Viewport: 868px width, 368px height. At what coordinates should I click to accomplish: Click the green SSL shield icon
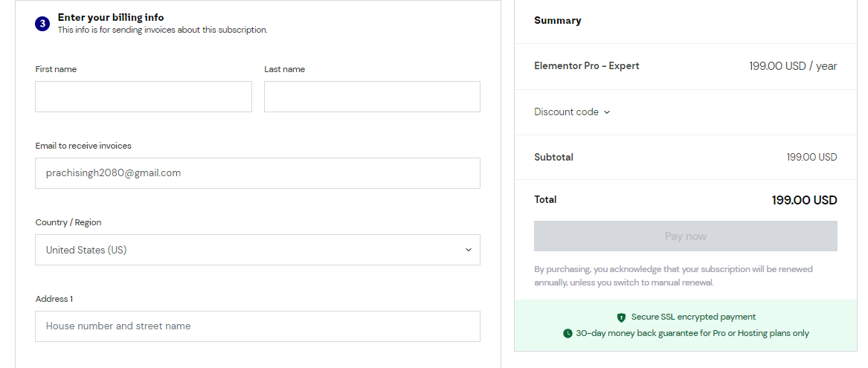[x=621, y=317]
